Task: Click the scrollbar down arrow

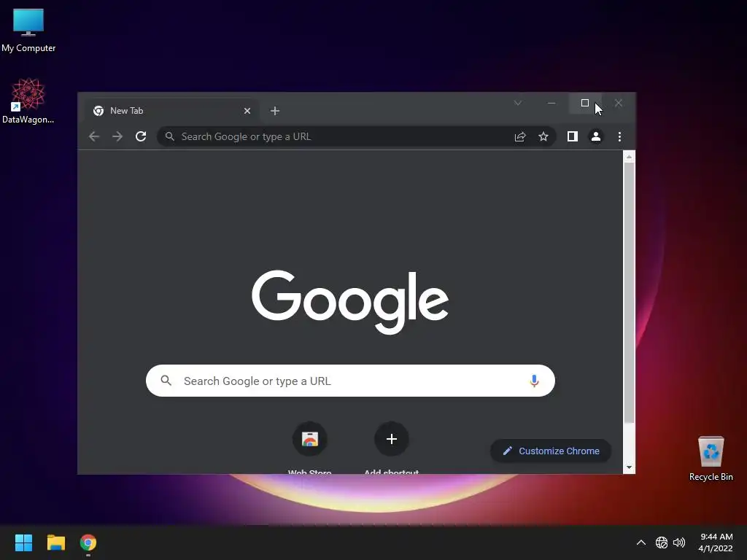Action: click(629, 467)
